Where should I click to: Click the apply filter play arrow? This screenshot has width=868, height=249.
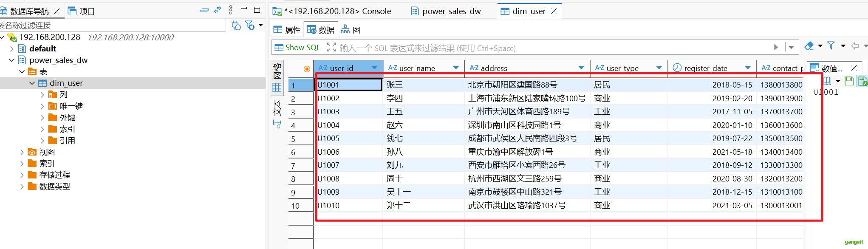point(776,47)
